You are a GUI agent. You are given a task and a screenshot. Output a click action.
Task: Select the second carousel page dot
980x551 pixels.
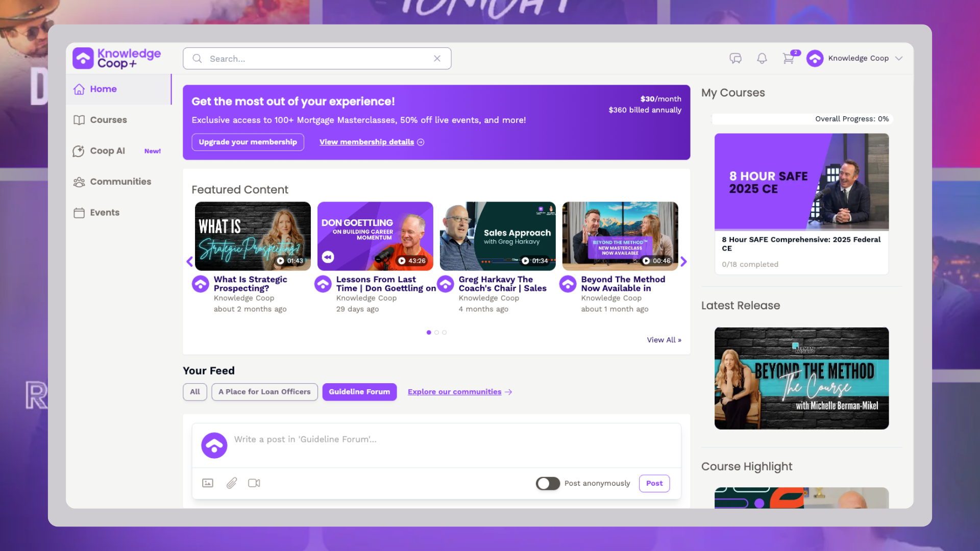436,333
